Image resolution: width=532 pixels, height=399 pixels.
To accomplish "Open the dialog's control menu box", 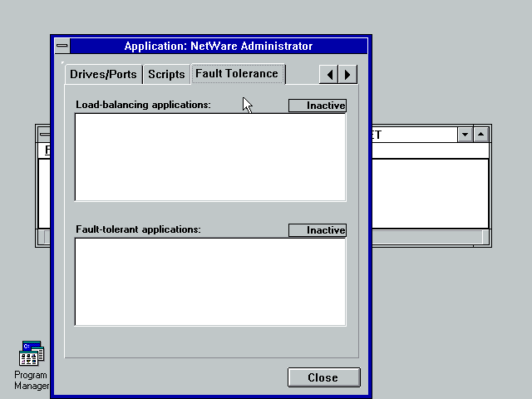I will point(62,46).
